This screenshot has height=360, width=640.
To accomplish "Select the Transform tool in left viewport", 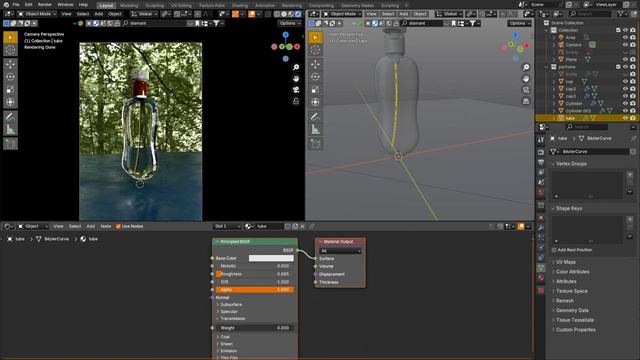I will 10,102.
